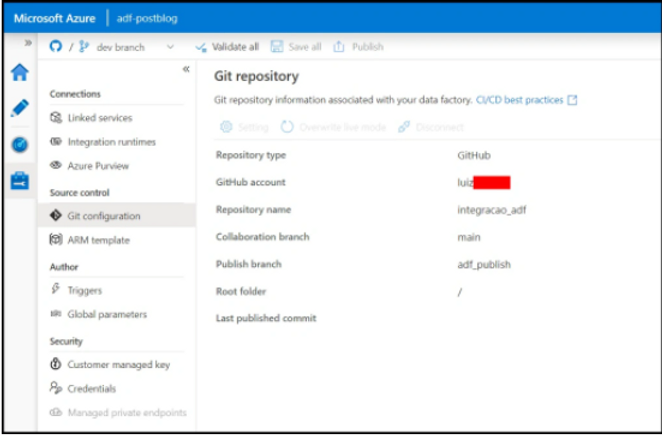662x436 pixels.
Task: Open Triggers
Action: pyautogui.click(x=84, y=290)
